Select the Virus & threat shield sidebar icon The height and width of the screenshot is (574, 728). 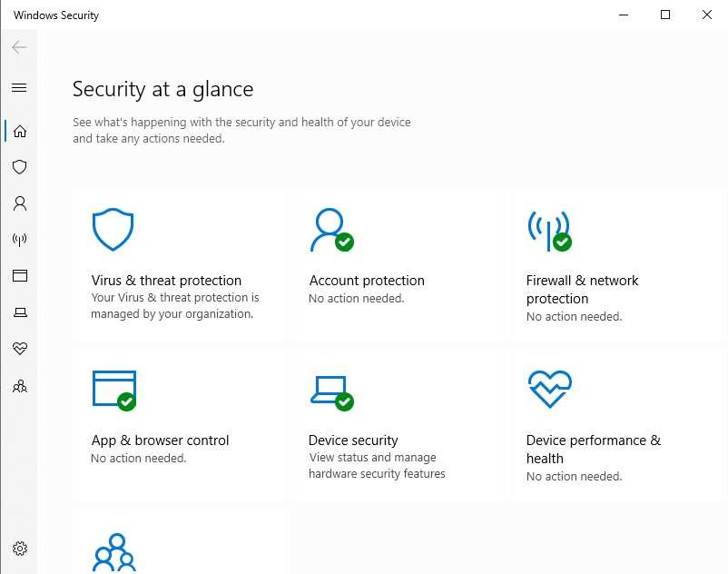pos(19,167)
